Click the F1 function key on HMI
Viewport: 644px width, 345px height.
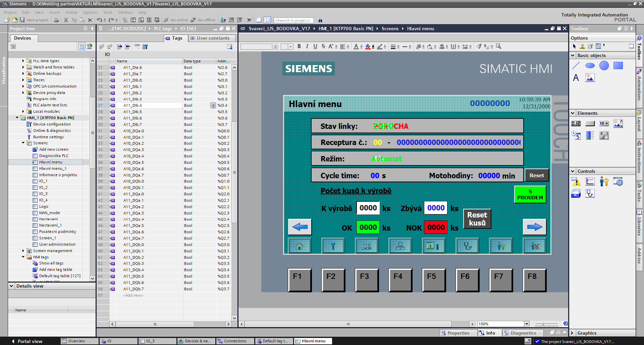(x=300, y=280)
